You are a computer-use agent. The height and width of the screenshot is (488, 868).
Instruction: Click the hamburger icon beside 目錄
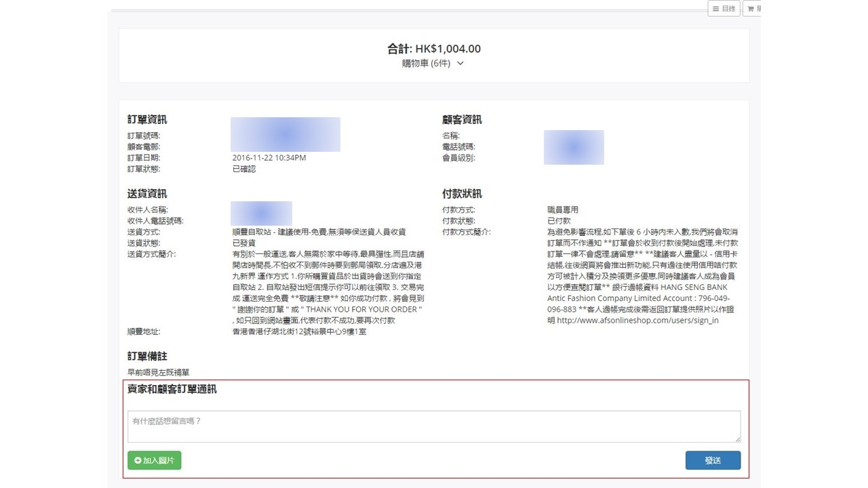click(x=715, y=9)
